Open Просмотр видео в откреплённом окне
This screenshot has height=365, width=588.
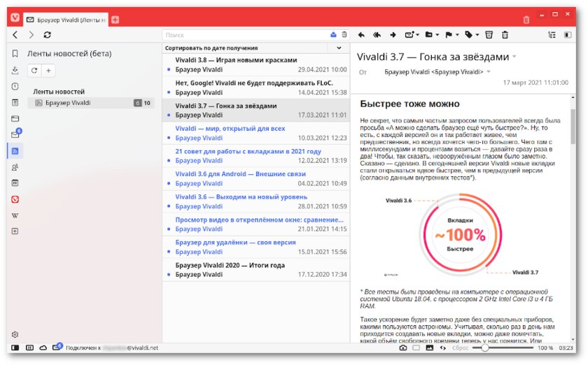pyautogui.click(x=255, y=224)
